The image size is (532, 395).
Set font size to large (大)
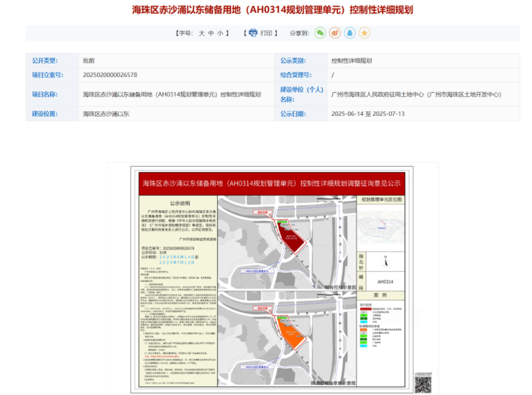coord(201,33)
